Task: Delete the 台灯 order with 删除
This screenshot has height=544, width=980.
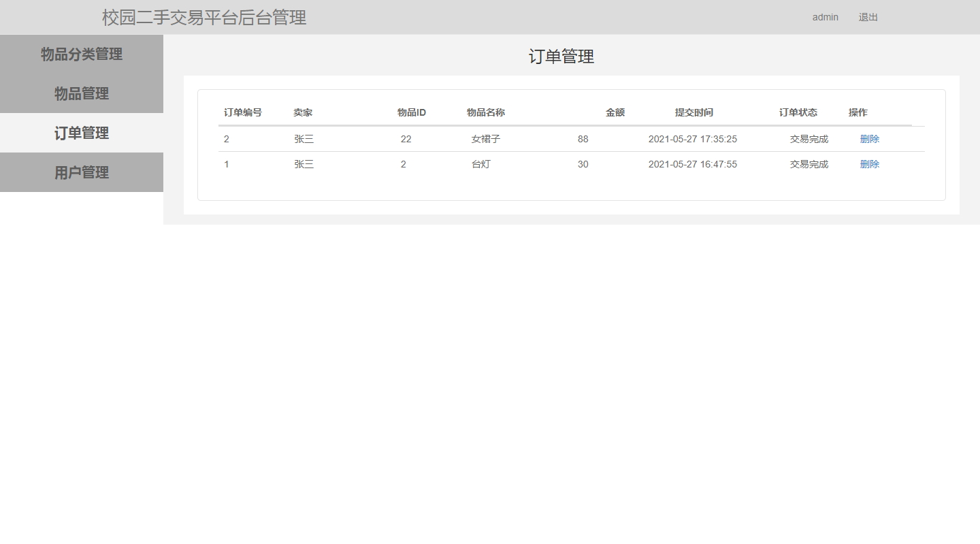Action: [870, 164]
